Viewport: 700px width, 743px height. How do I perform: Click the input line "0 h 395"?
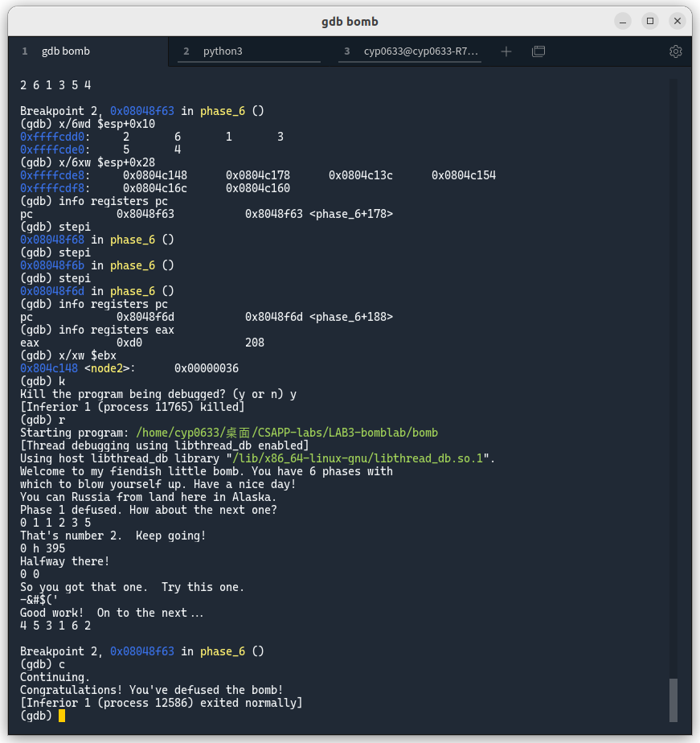pos(43,548)
